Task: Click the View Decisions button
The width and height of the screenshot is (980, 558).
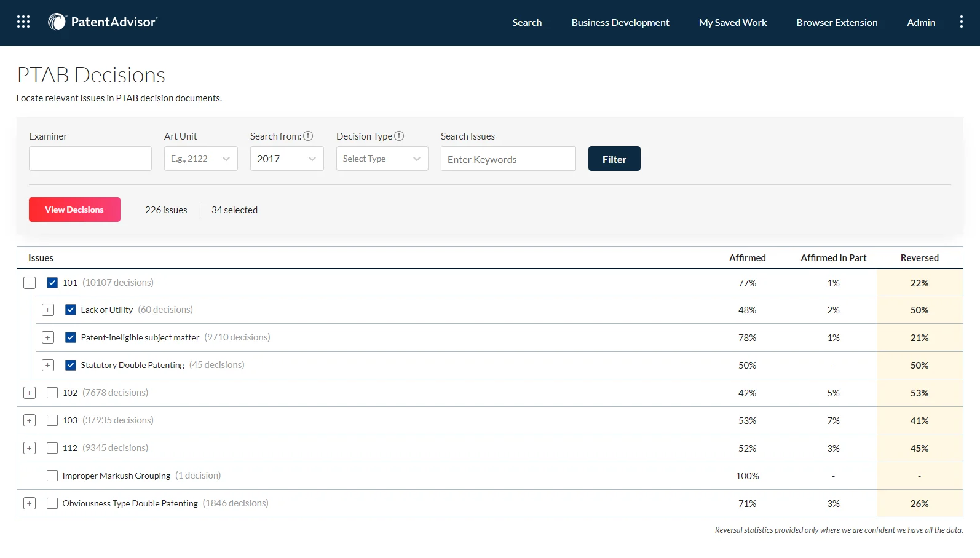Action: [x=74, y=210]
